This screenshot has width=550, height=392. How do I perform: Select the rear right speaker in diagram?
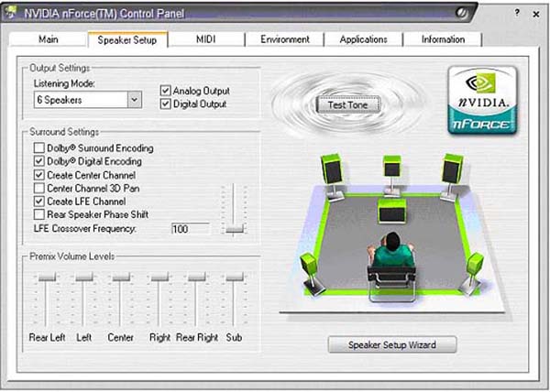click(473, 273)
